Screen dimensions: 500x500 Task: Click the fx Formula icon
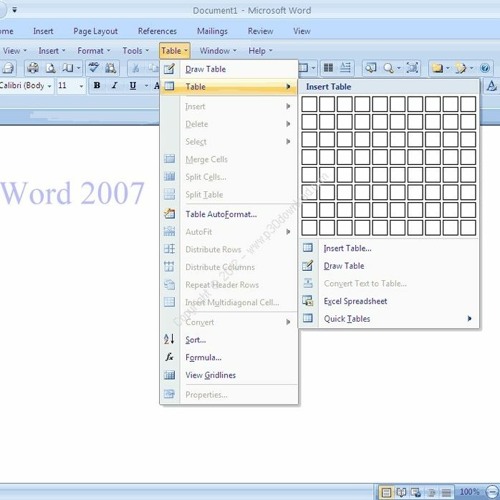[169, 357]
